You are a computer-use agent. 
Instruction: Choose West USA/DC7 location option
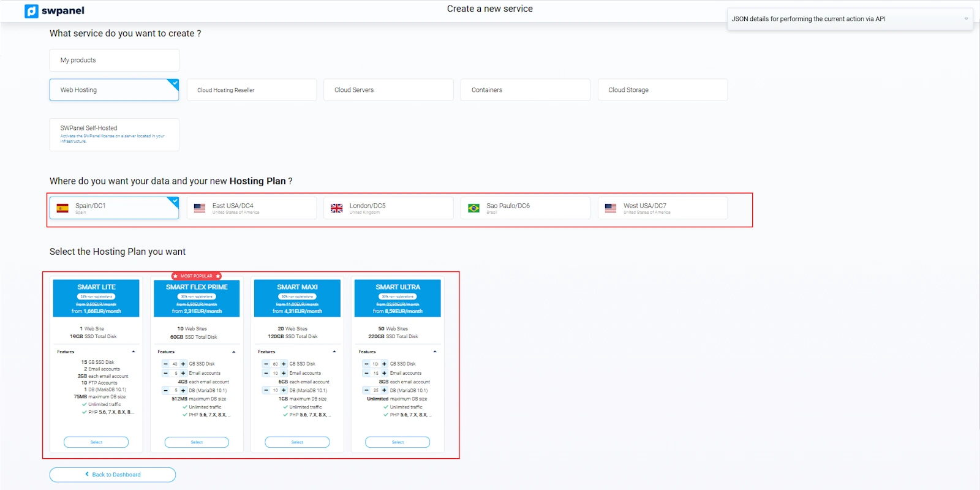pos(662,208)
